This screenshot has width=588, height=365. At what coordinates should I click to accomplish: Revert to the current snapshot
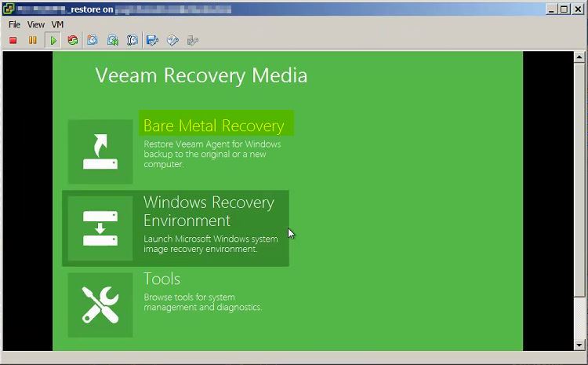coord(112,40)
